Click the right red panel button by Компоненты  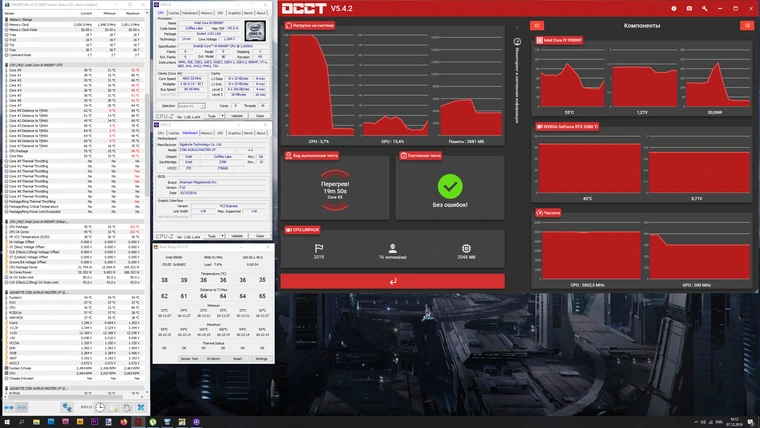[x=746, y=25]
